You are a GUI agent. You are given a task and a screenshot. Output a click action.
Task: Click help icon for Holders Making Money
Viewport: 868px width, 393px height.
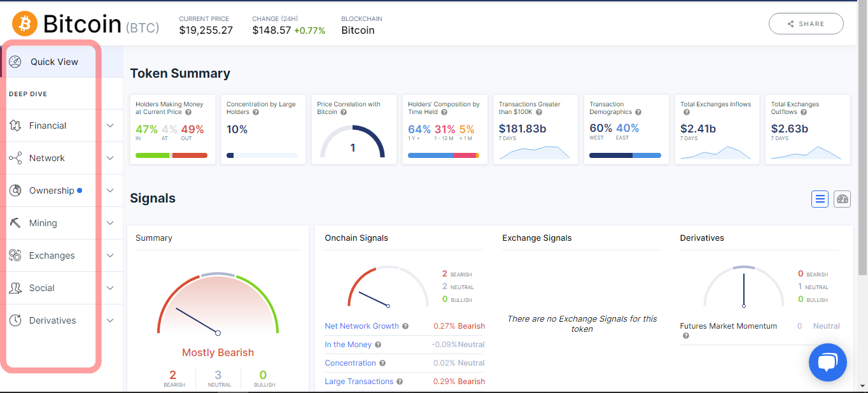pyautogui.click(x=188, y=112)
